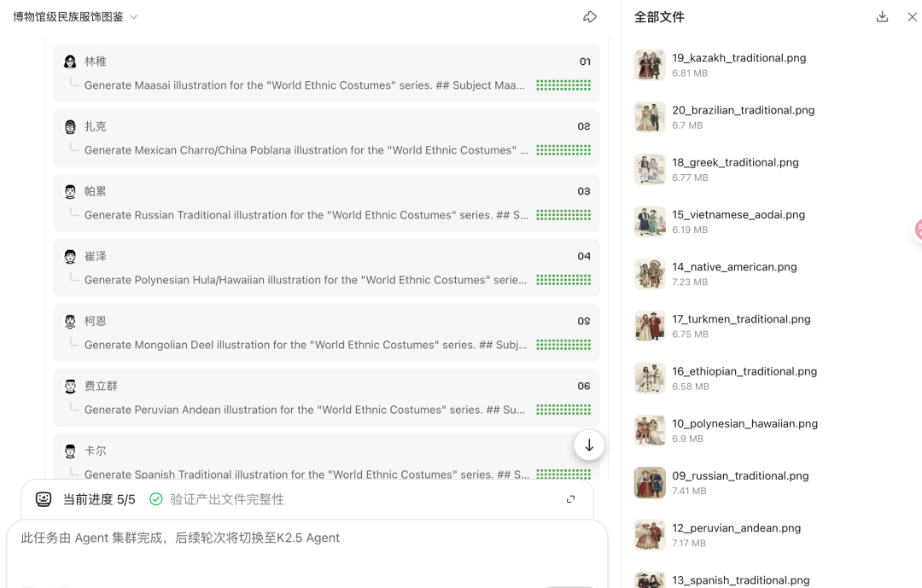Select file name 16_ethiopian_traditional.png
922x588 pixels.
[x=744, y=371]
